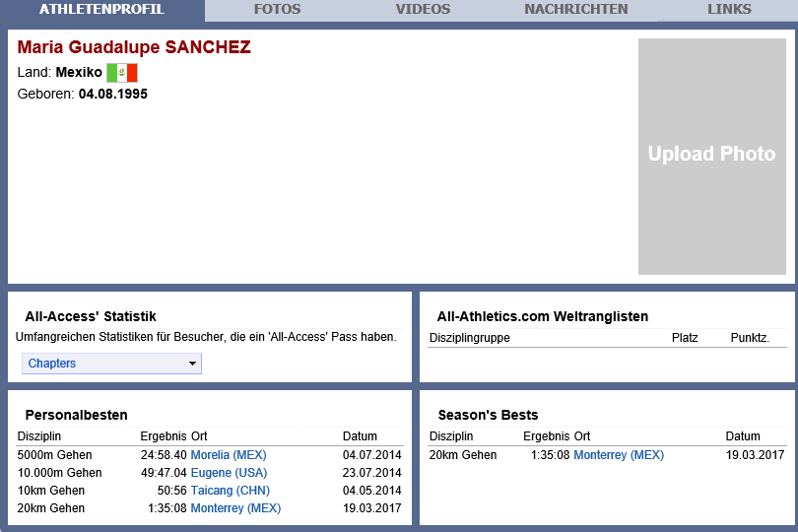Click the date 04.07.2014
The width and height of the screenshot is (798, 532).
point(372,455)
